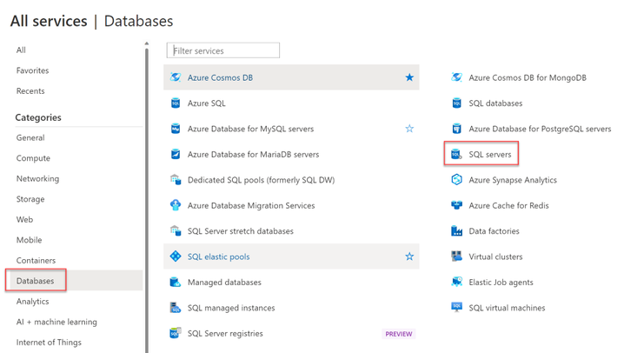Viewport: 644px width, 353px height.
Task: Select the Networking category
Action: (37, 179)
